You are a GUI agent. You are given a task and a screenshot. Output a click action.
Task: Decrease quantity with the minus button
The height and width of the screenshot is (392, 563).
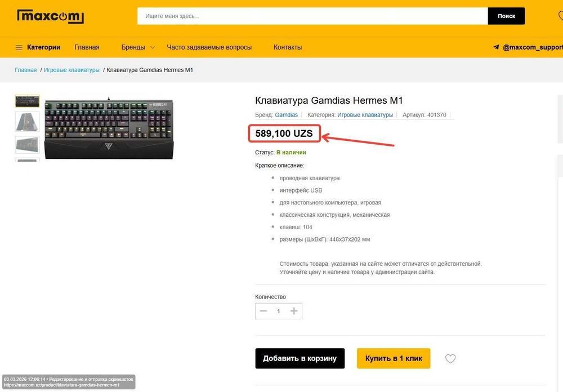263,311
